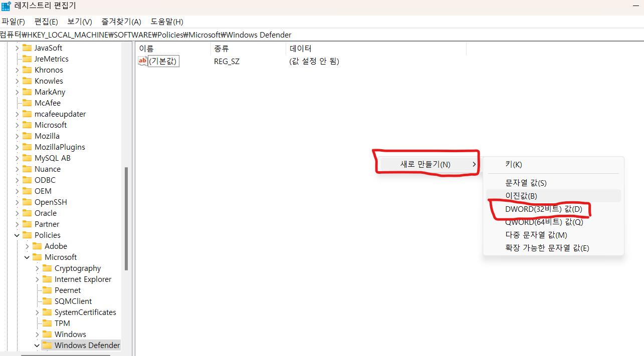Click the Knowles folder icon

[x=27, y=81]
